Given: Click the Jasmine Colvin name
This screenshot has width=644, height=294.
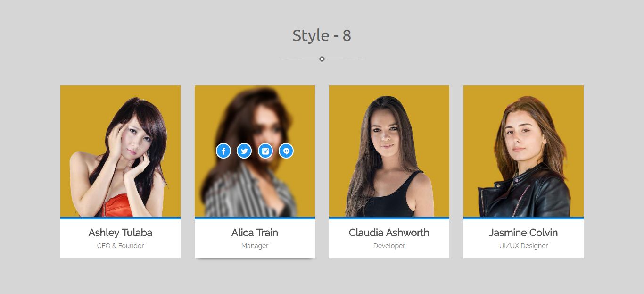Looking at the screenshot, I should point(523,233).
